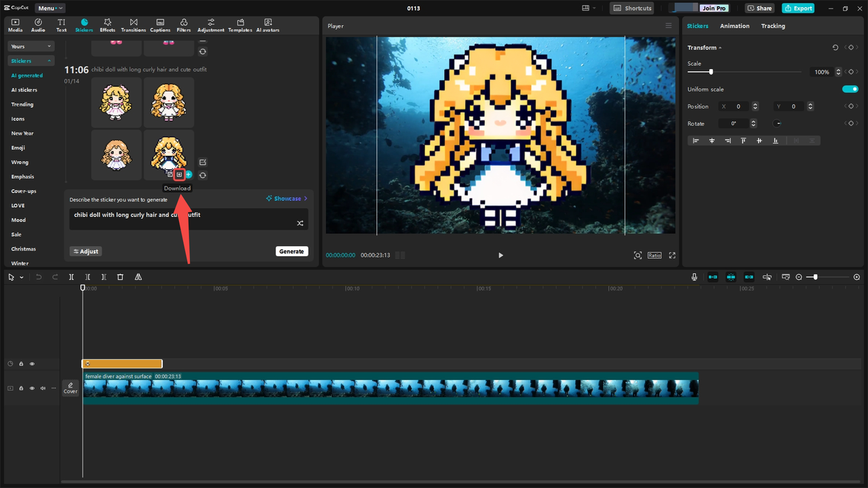Select the horizontal center alignment icon

pyautogui.click(x=712, y=140)
